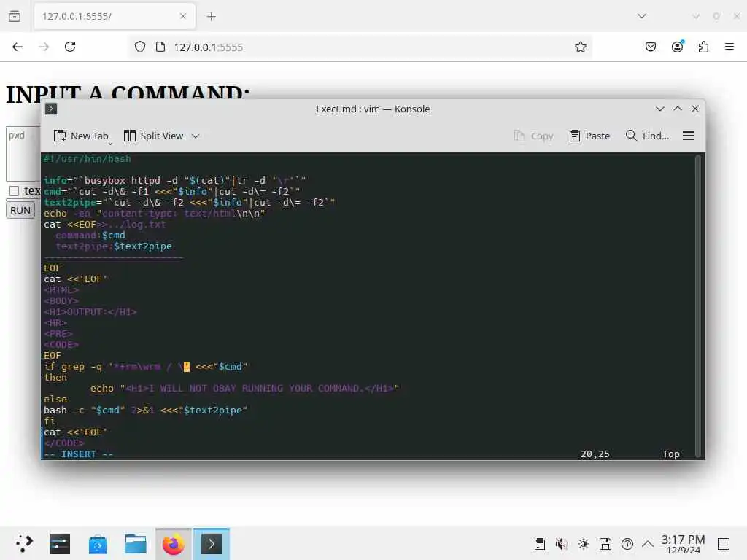Click the Show Desktop button in taskbar
The width and height of the screenshot is (747, 560).
(724, 544)
